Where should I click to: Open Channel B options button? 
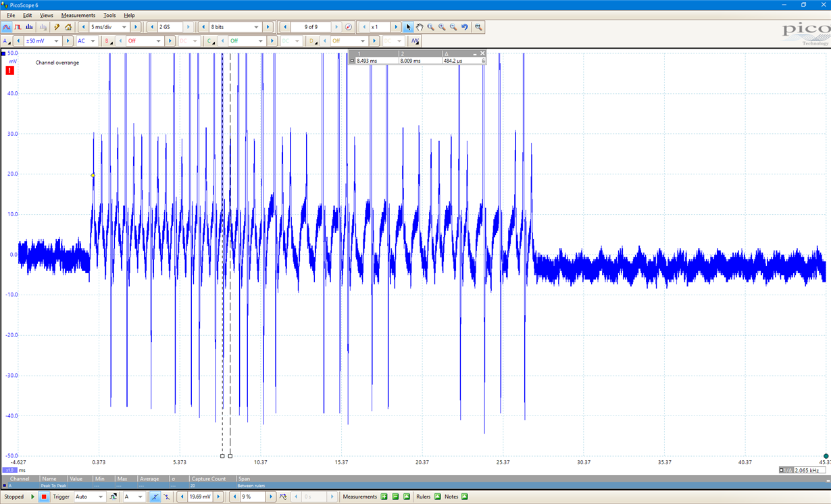pyautogui.click(x=107, y=41)
